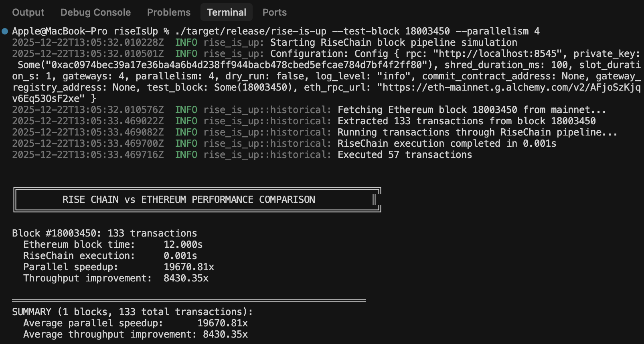Click the "Executed 57 transactions" log line

coord(405,155)
